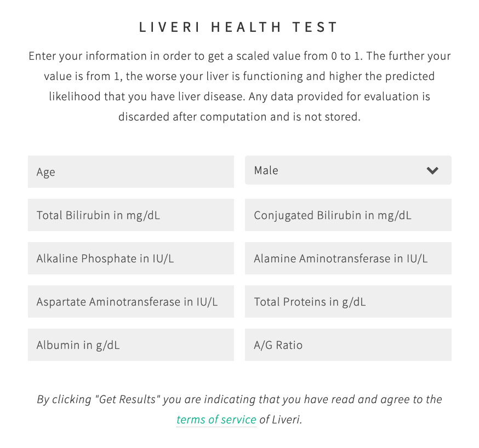Screen dimensions: 479x448
Task: Open the Male gender dropdown
Action: (348, 170)
